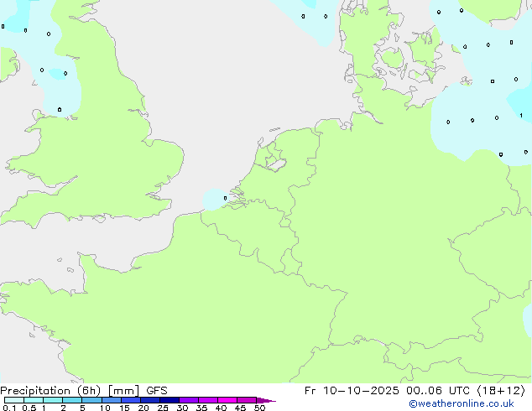Click the 30–35 mm purple swatch
Screen dimensions: 532x411
tap(189, 400)
